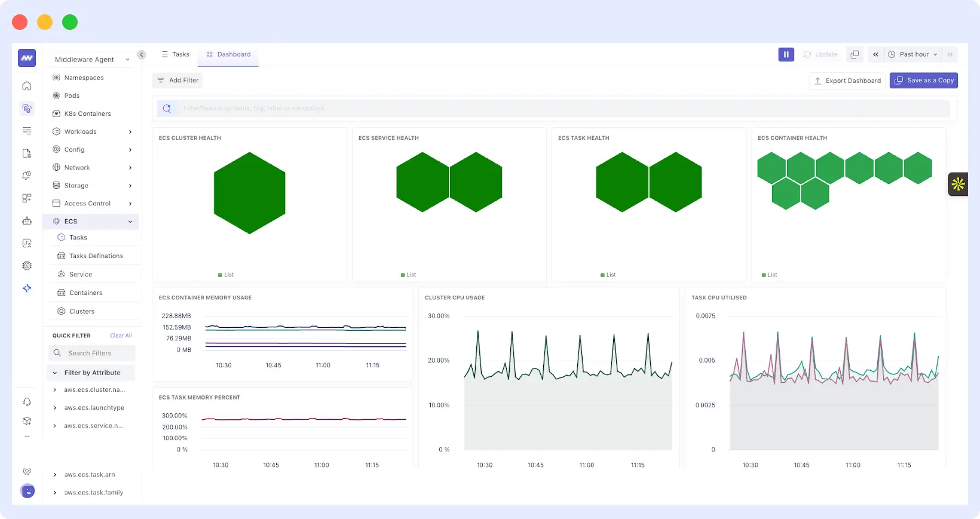Open the Past hour time range dropdown
The image size is (980, 519).
point(912,54)
